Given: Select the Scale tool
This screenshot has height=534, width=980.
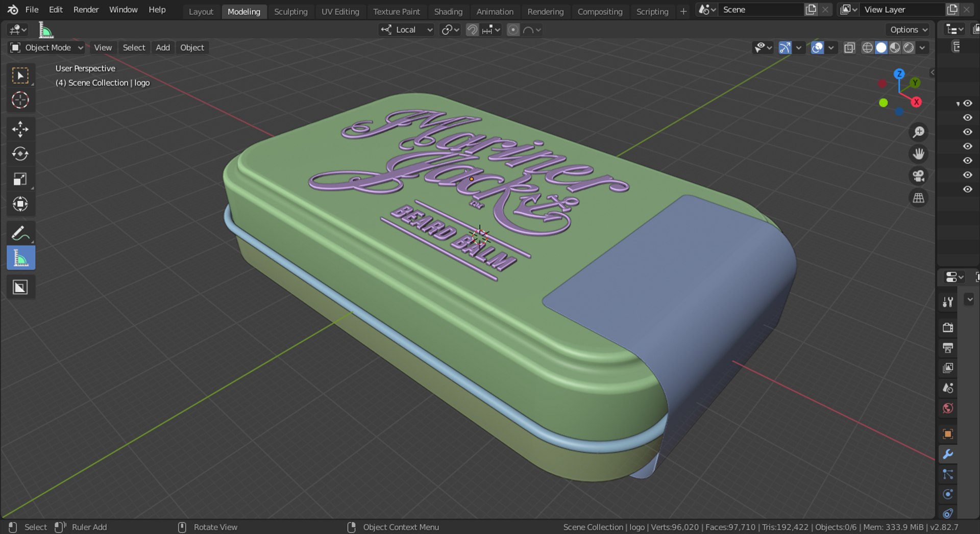Looking at the screenshot, I should (20, 179).
